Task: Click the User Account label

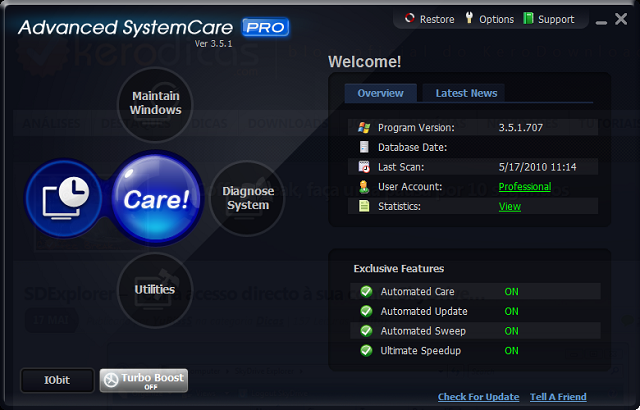Action: 410,186
